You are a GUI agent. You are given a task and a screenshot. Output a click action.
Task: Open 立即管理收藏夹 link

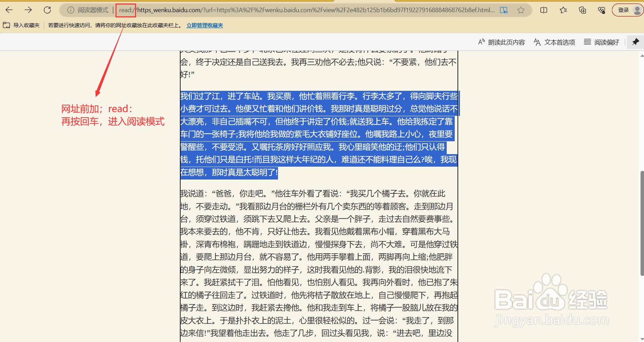(x=205, y=25)
